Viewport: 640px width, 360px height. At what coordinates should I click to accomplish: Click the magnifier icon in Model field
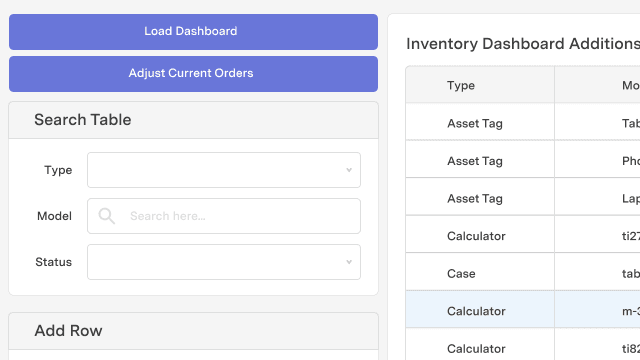click(107, 216)
